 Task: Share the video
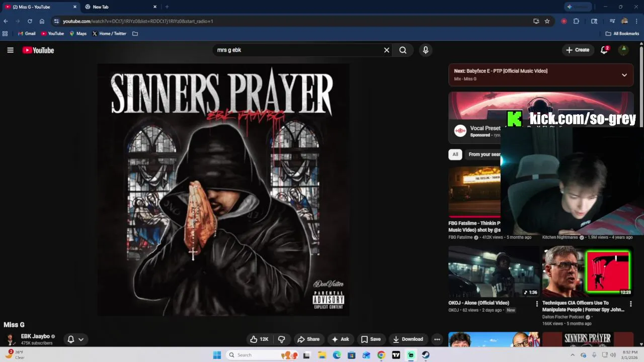point(308,339)
